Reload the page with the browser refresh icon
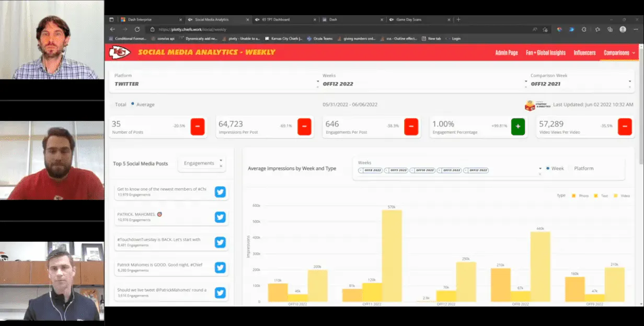 pyautogui.click(x=137, y=29)
